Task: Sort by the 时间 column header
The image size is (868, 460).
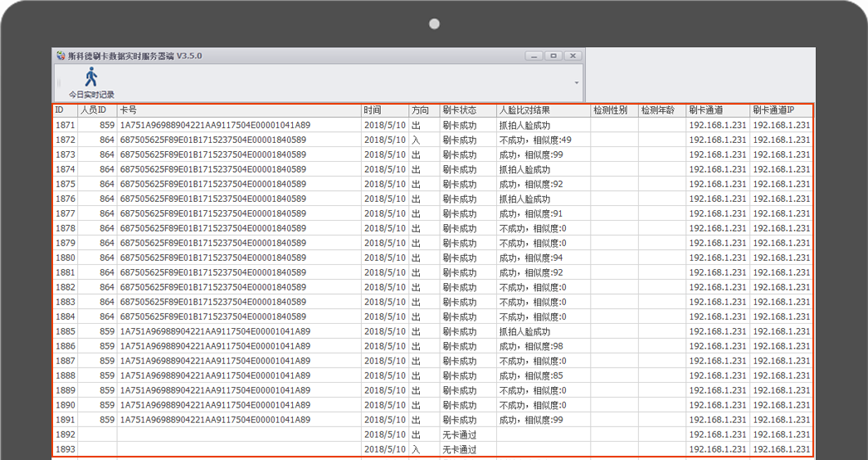Action: [x=385, y=110]
